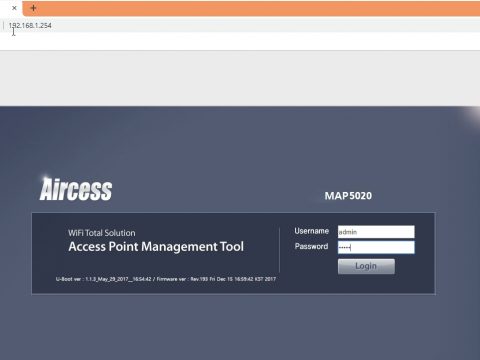Viewport: 480px width, 360px height.
Task: Open a new browser tab
Action: click(x=33, y=8)
